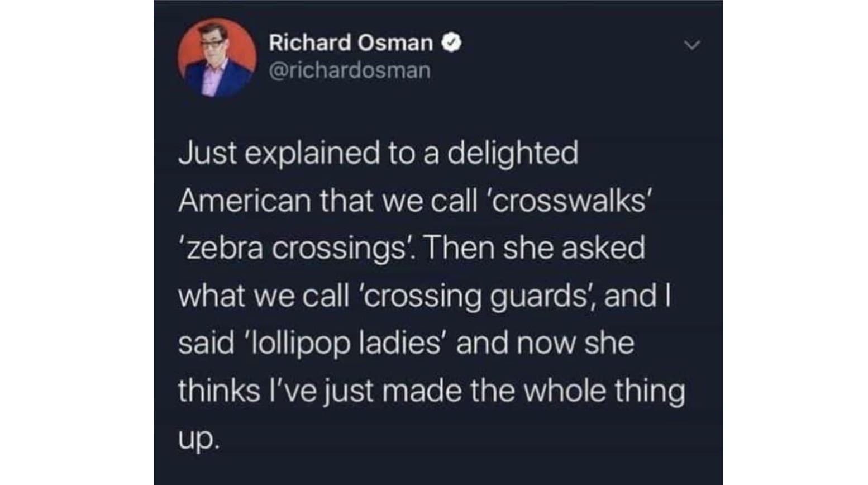
Task: Click the verified checkmark badge
Action: [x=452, y=43]
